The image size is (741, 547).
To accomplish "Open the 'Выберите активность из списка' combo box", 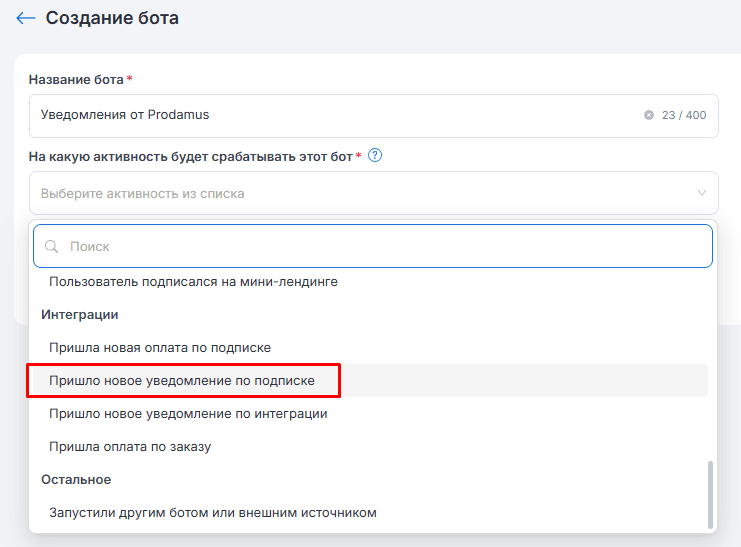I will [x=374, y=193].
